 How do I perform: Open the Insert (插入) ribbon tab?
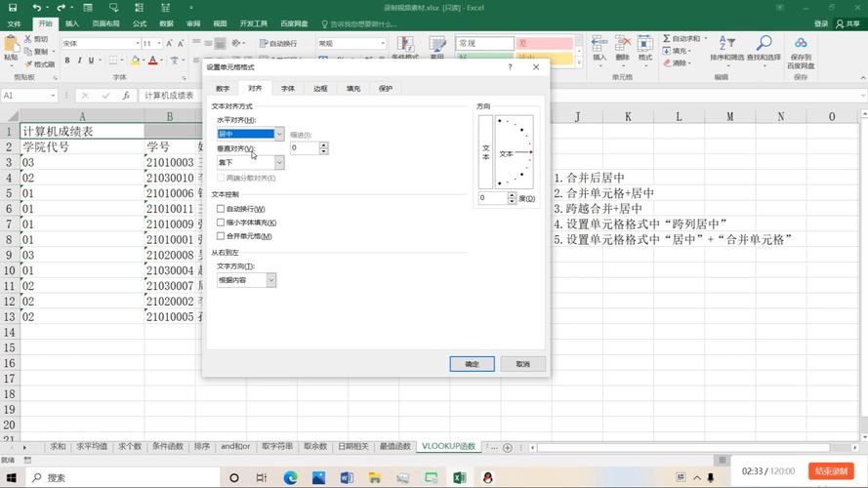point(72,23)
